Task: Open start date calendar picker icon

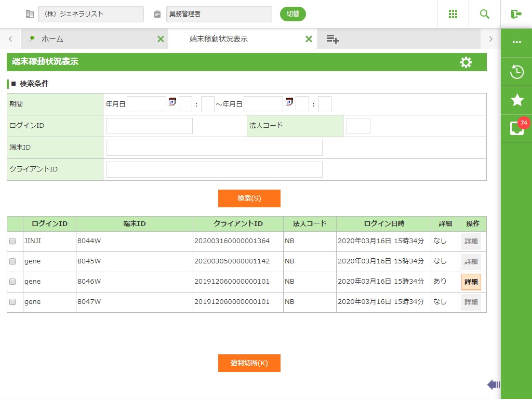Action: tap(172, 102)
